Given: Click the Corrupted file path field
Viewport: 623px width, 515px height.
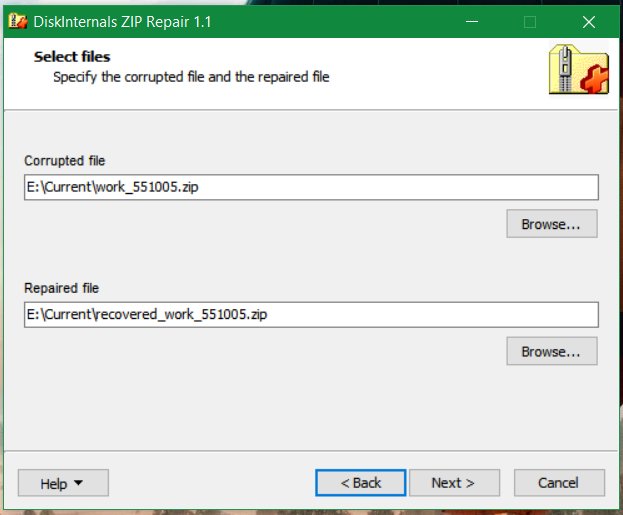Looking at the screenshot, I should [311, 187].
